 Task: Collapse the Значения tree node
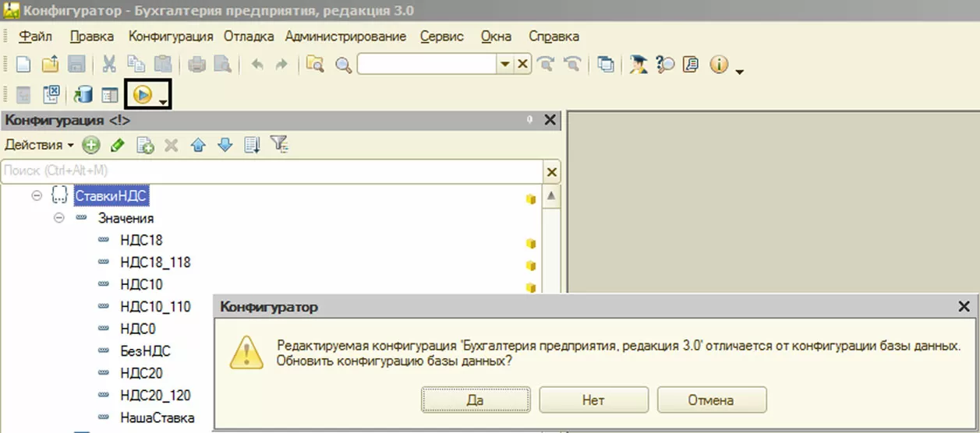(x=58, y=218)
